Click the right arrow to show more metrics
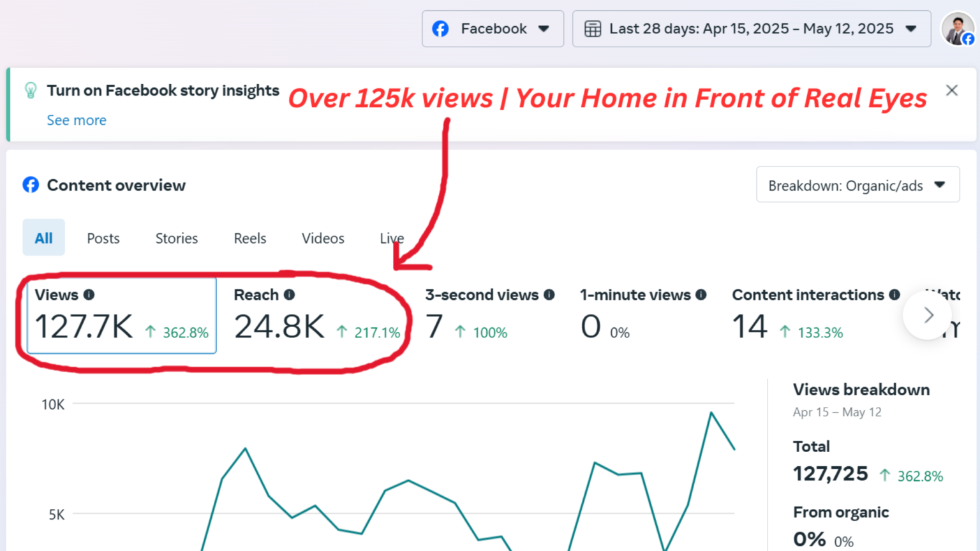Screen dimensions: 980x551 [x=928, y=315]
